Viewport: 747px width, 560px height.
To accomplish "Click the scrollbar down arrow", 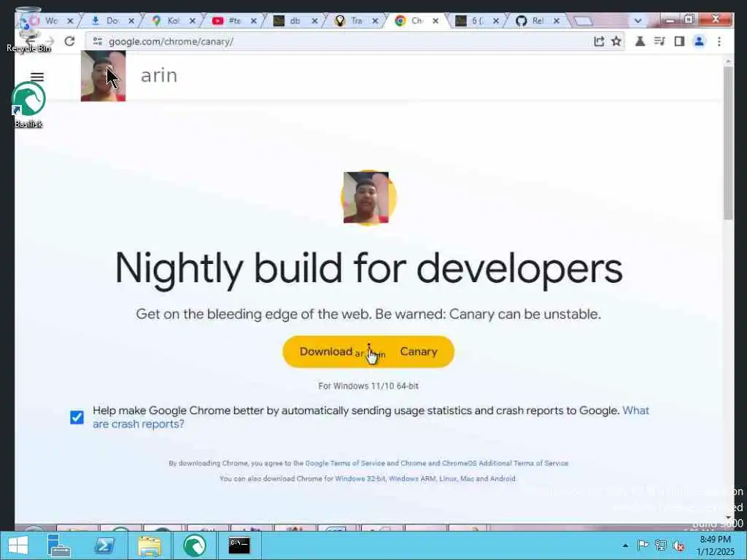I will [x=728, y=517].
